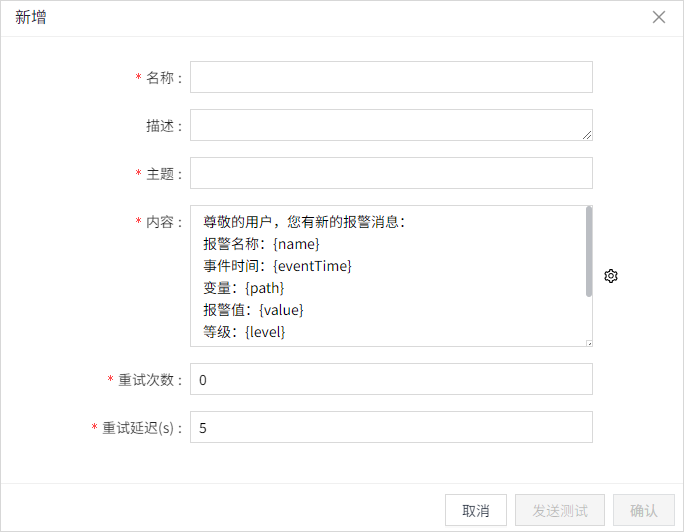Image resolution: width=684 pixels, height=532 pixels.
Task: Select the 主题 input field
Action: (x=391, y=173)
